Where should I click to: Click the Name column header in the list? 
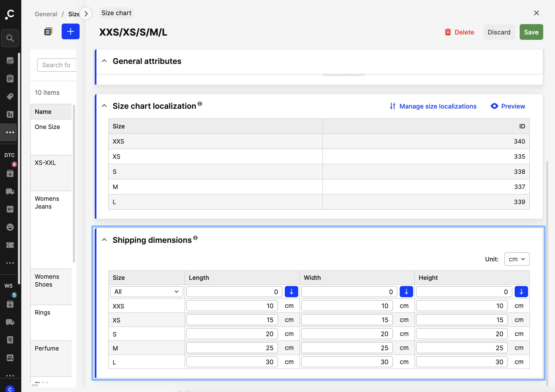click(51, 112)
